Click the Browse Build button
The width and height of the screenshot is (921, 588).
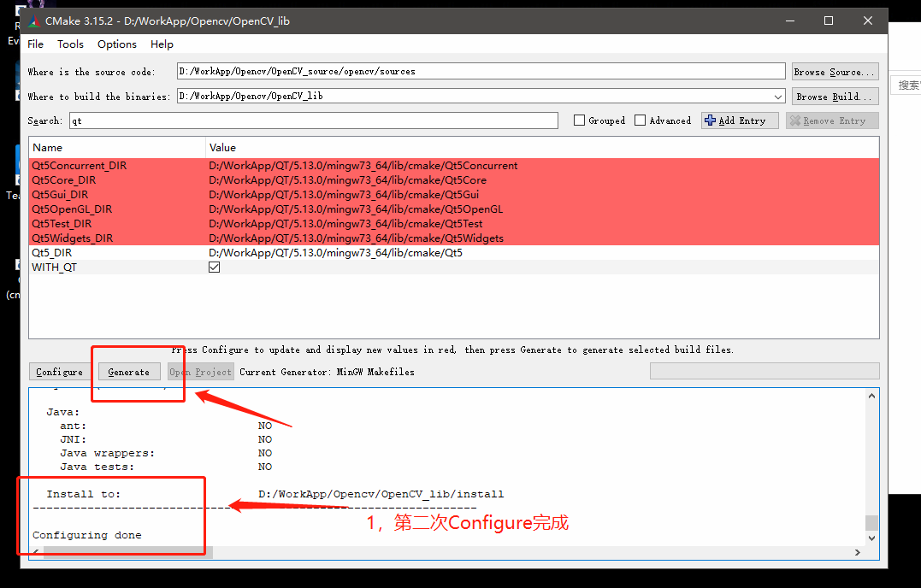pyautogui.click(x=835, y=96)
